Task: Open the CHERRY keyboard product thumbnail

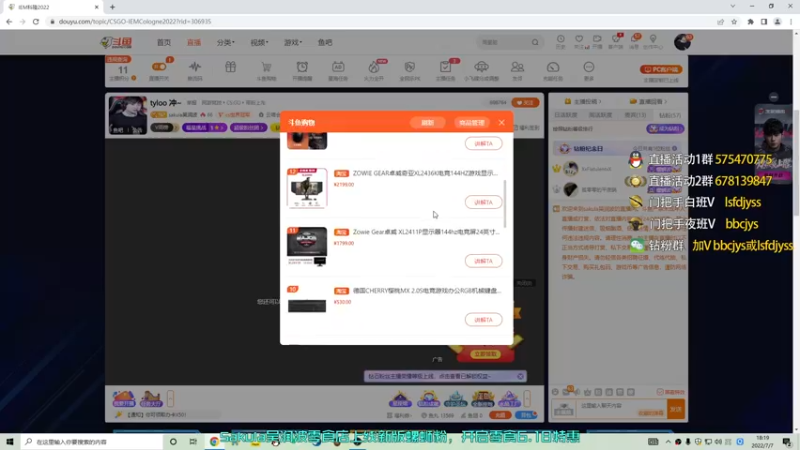Action: (307, 305)
